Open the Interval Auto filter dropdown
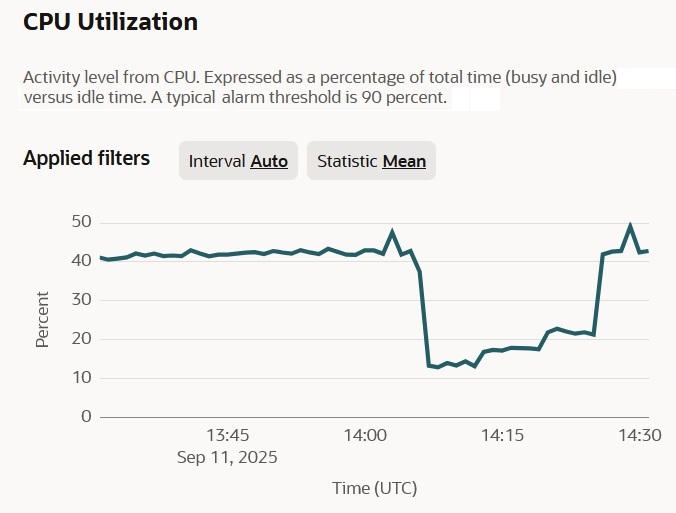The width and height of the screenshot is (676, 513). tap(238, 161)
